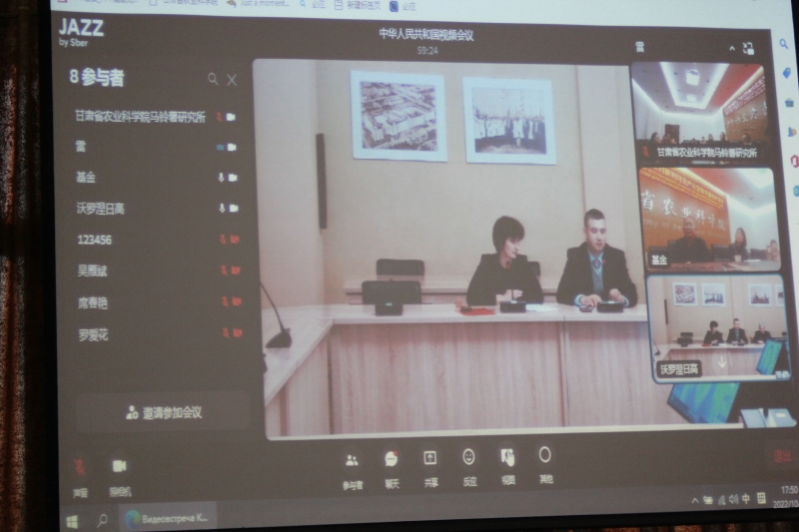This screenshot has width=799, height=532.
Task: Collapse the thumbnail strip with up chevron
Action: (x=730, y=47)
